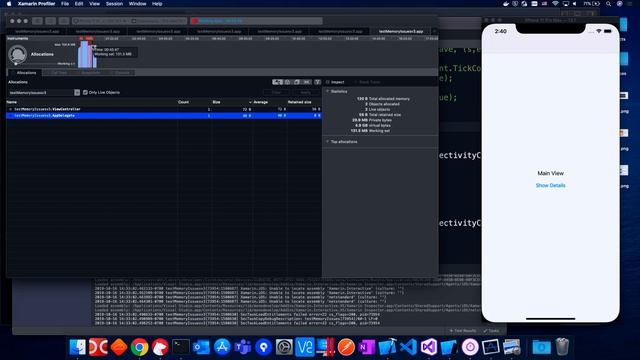The height and width of the screenshot is (360, 640).
Task: Click the Allocations instrument icon
Action: coord(18,54)
